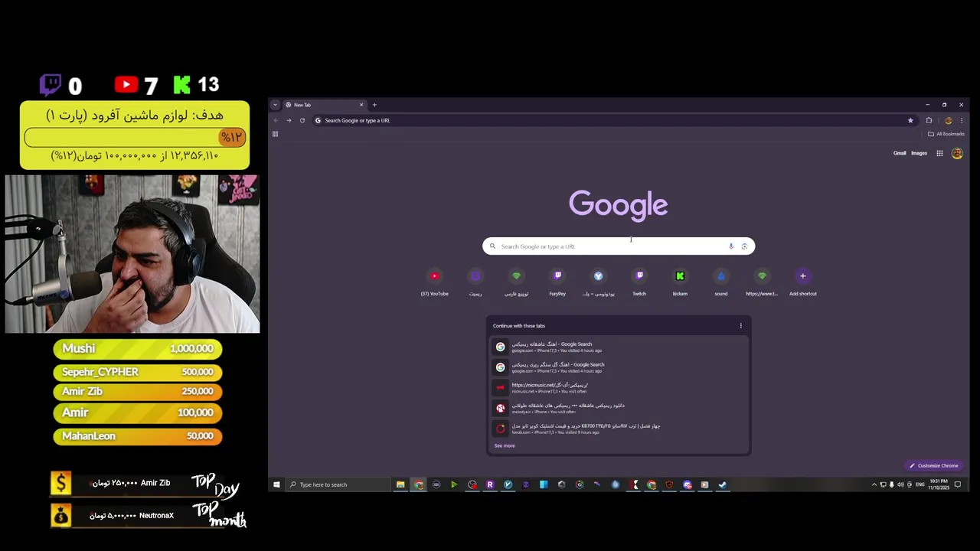Select the New Tab tab

click(325, 105)
